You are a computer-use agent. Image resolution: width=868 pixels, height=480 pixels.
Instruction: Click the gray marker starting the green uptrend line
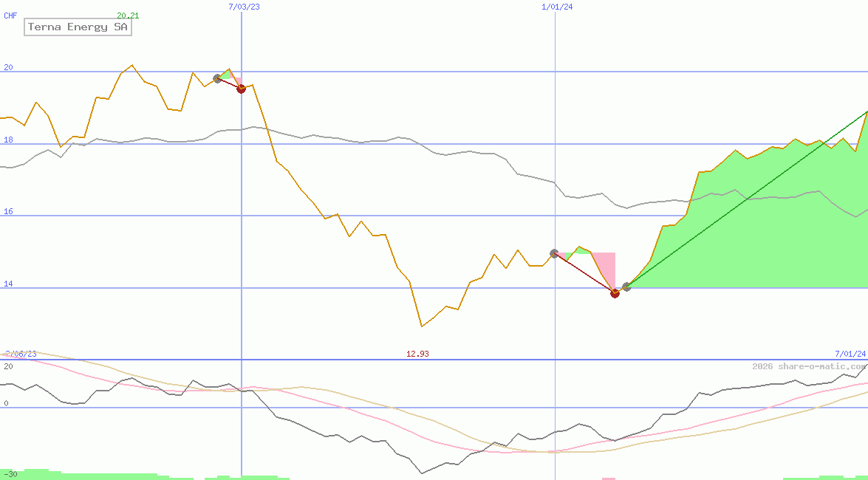pos(626,287)
